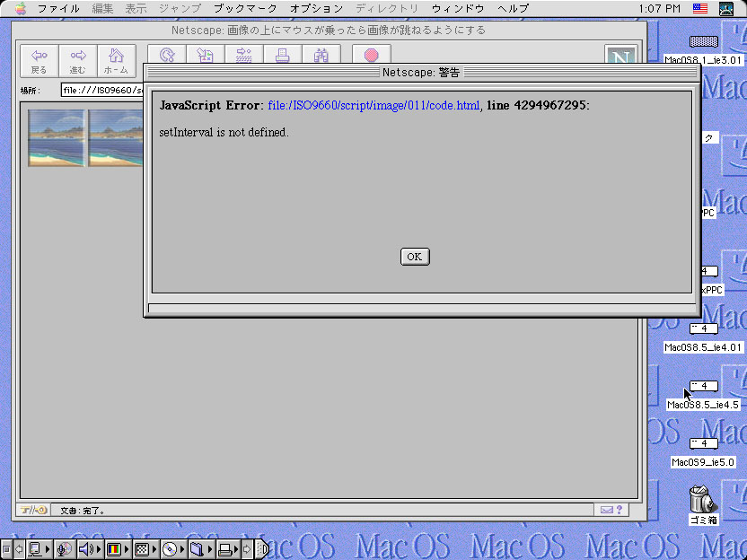The width and height of the screenshot is (747, 560).
Task: Click the control strip right scroll arrow
Action: tap(247, 549)
